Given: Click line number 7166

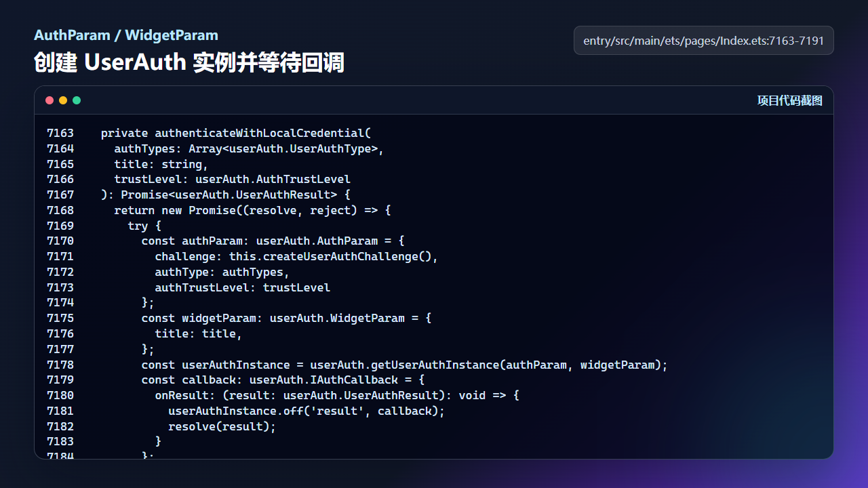Looking at the screenshot, I should (60, 180).
